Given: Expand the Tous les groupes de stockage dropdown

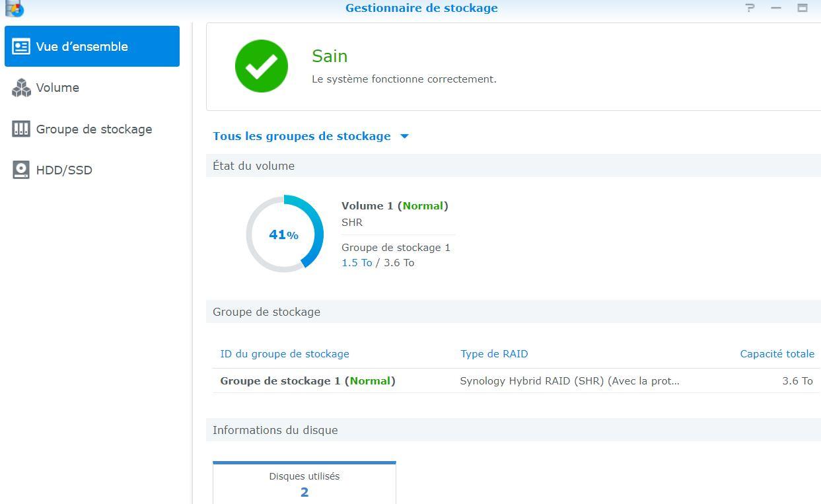Looking at the screenshot, I should pos(311,136).
